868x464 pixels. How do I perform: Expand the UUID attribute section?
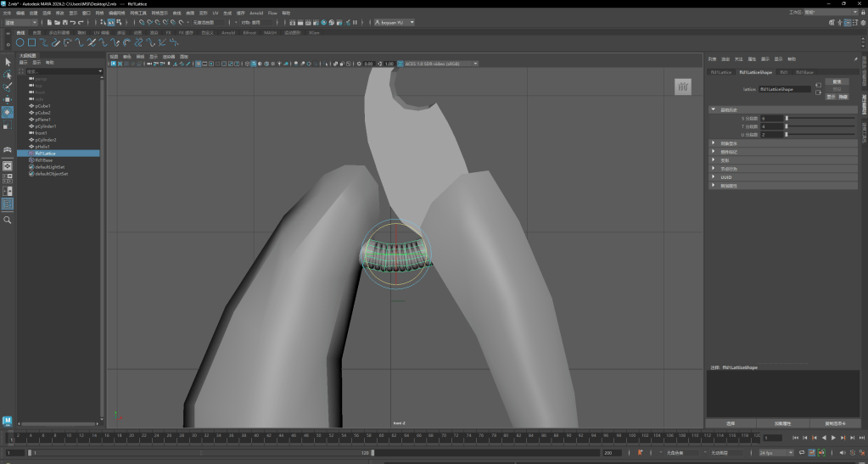pyautogui.click(x=725, y=176)
